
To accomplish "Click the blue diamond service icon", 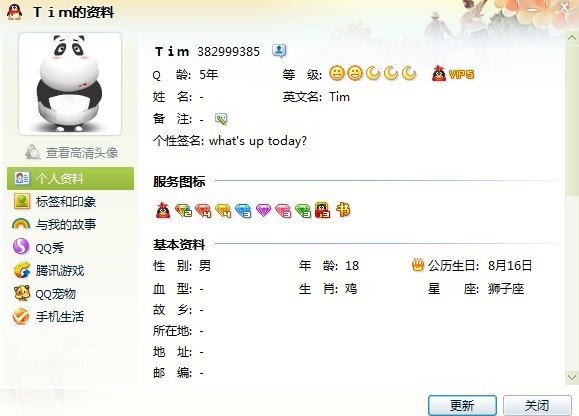I will (243, 210).
